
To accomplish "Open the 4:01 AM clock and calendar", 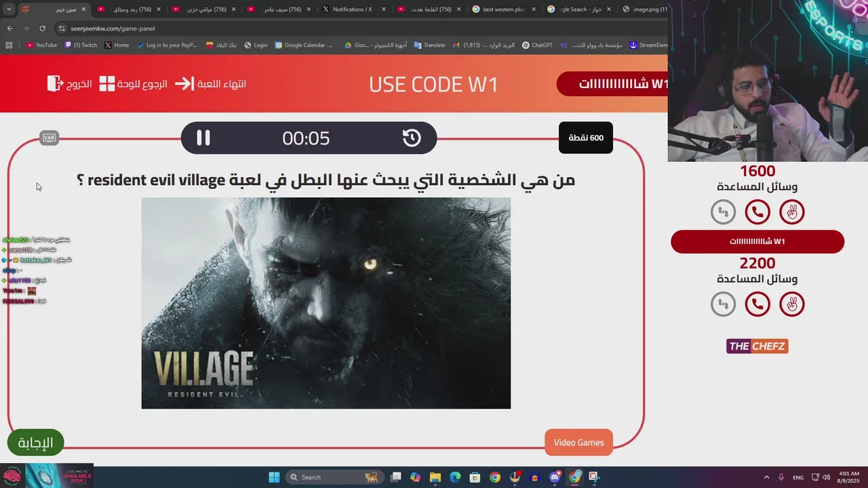I will pyautogui.click(x=849, y=477).
